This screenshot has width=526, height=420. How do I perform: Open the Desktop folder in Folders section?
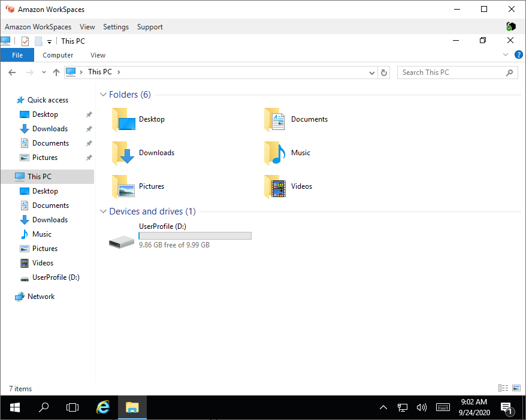(x=138, y=119)
